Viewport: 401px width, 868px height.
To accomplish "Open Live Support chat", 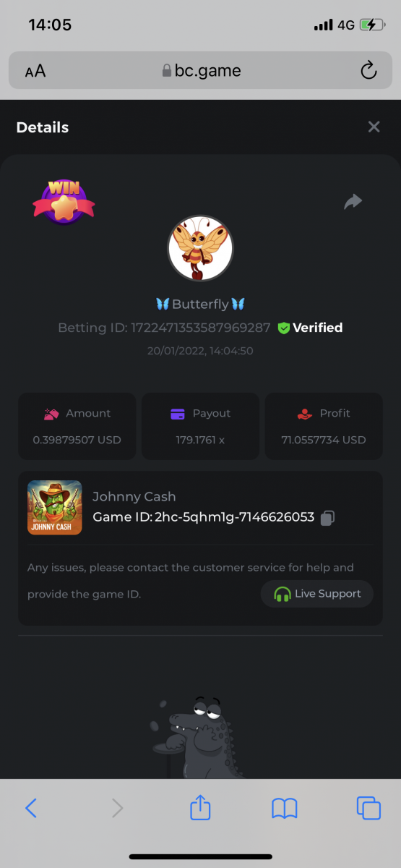I will tap(317, 594).
